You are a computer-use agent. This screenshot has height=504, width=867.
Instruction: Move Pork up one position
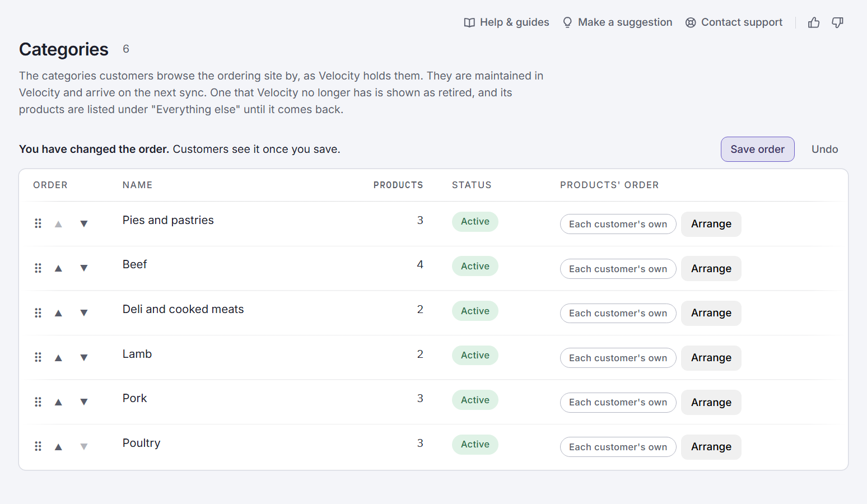point(58,402)
